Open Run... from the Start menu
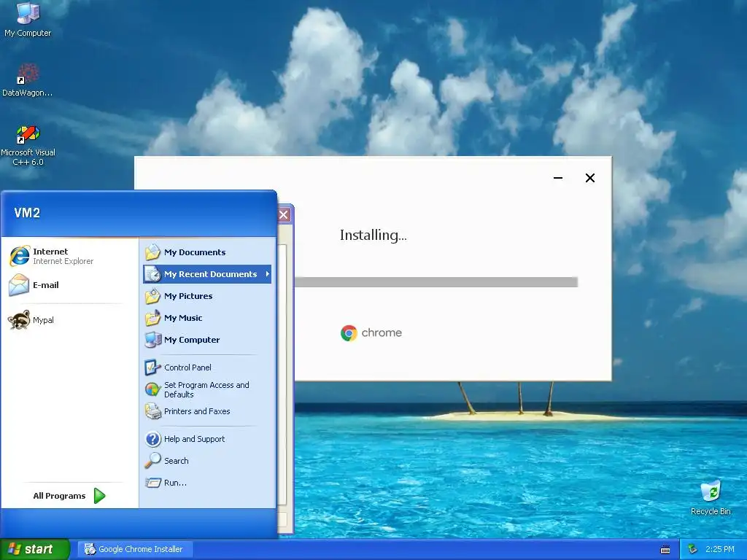Viewport: 747px width, 560px height. 207,483
